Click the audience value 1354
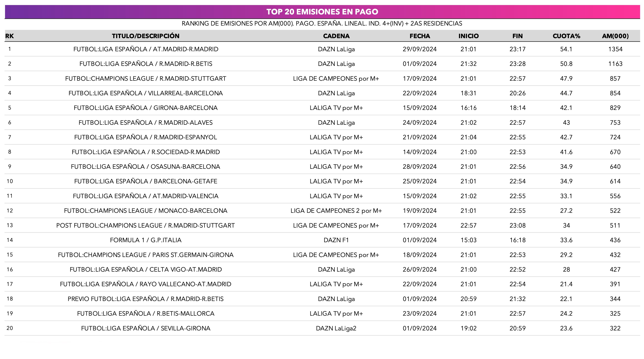 (615, 49)
